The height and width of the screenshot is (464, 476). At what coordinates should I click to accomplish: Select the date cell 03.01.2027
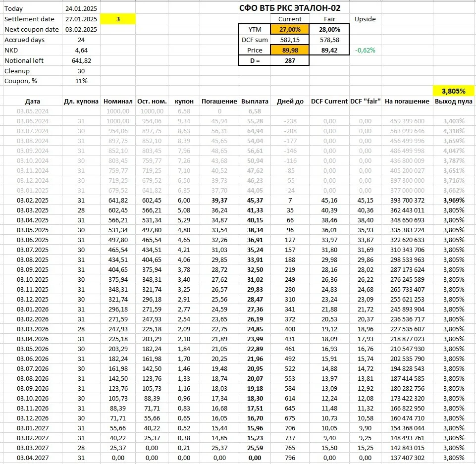pos(33,428)
